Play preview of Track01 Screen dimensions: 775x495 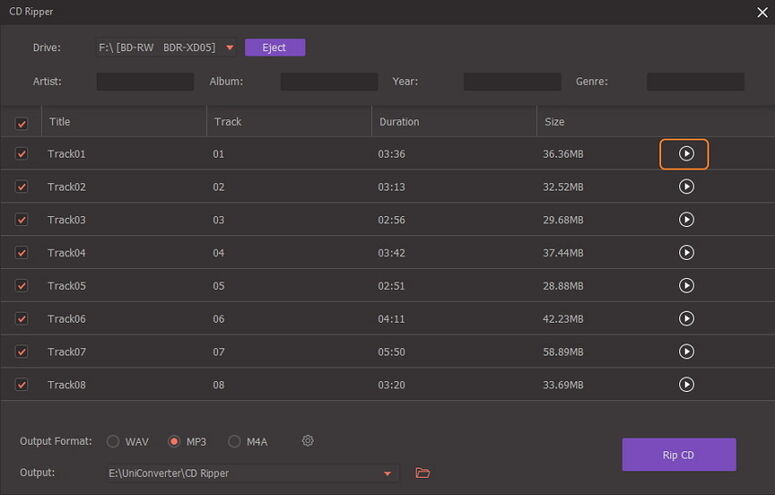[x=686, y=154]
